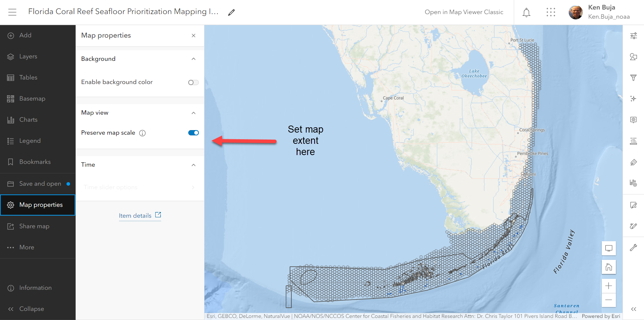Open the Layers panel
Image resolution: width=644 pixels, height=320 pixels.
pyautogui.click(x=28, y=57)
